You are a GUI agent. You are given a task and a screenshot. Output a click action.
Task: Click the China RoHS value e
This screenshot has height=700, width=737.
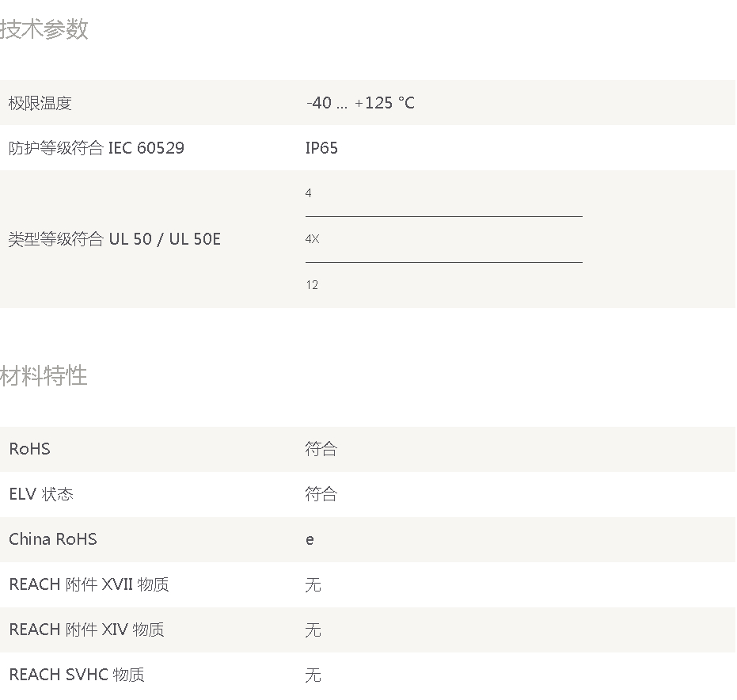[x=310, y=540]
